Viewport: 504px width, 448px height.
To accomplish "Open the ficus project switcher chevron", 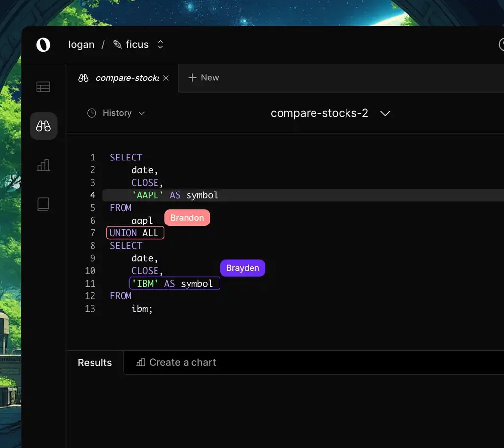I will 160,44.
